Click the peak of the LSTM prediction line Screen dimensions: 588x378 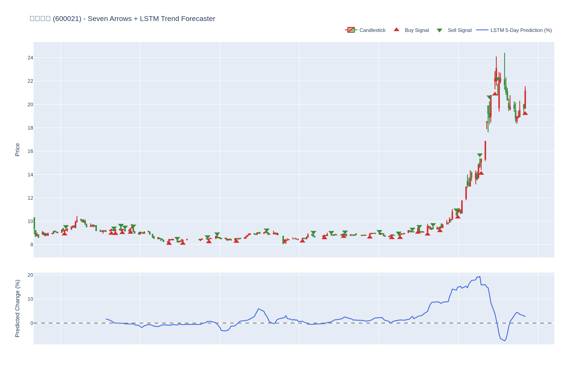(x=480, y=276)
